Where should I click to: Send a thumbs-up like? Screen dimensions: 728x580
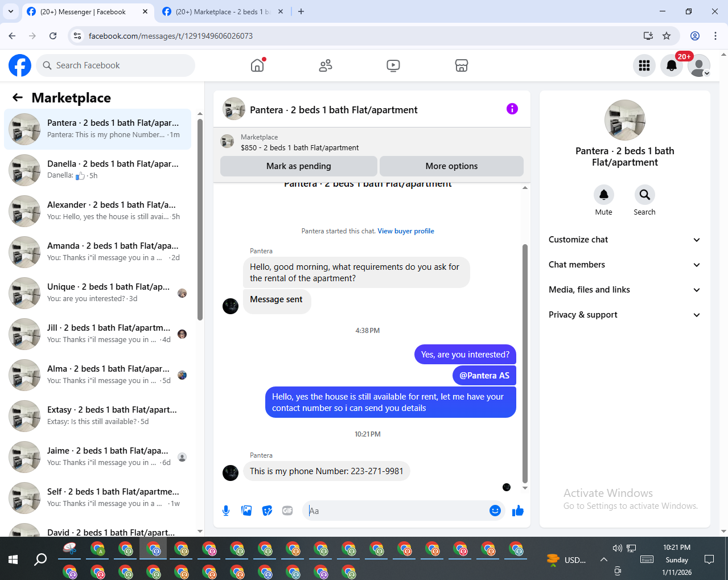517,511
